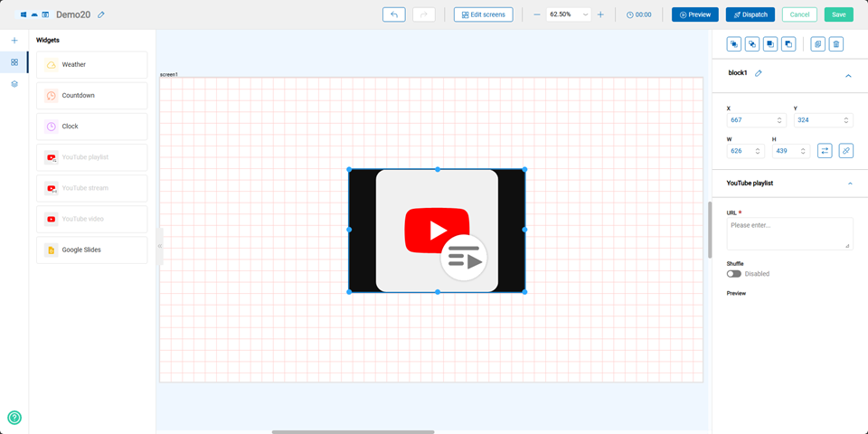Collapse the YouTube playlist section

(850, 184)
